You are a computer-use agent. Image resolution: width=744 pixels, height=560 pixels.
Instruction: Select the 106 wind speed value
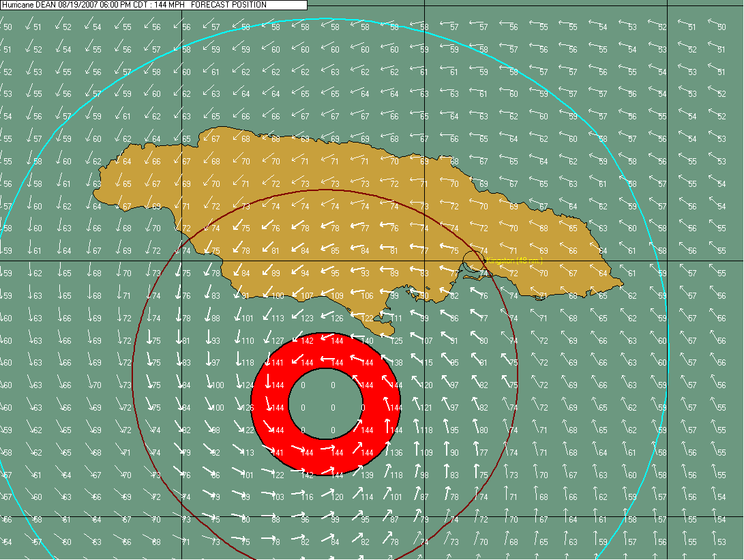[x=368, y=295]
